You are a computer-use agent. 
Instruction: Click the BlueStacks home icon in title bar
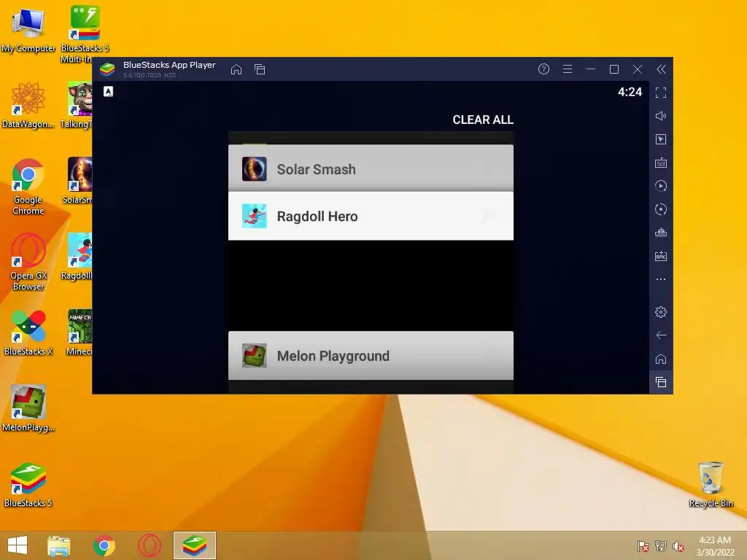click(236, 69)
